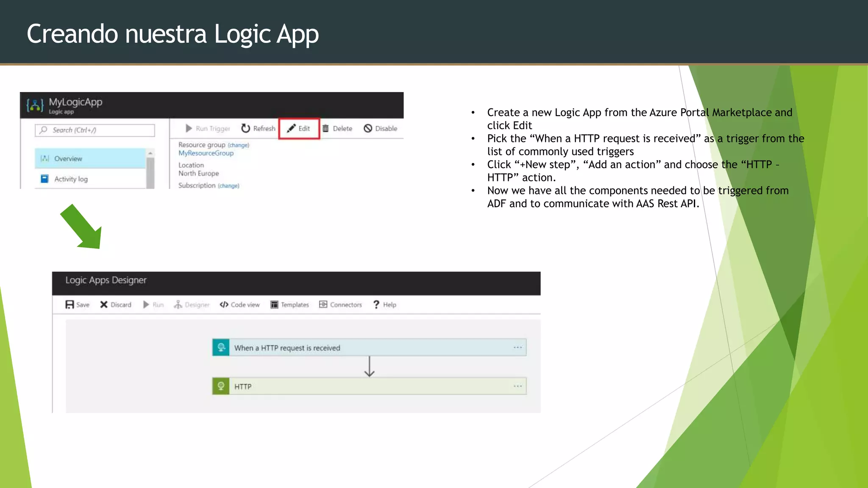The image size is (868, 488).
Task: Click the sidebar scrollbar up arrow
Action: 150,153
